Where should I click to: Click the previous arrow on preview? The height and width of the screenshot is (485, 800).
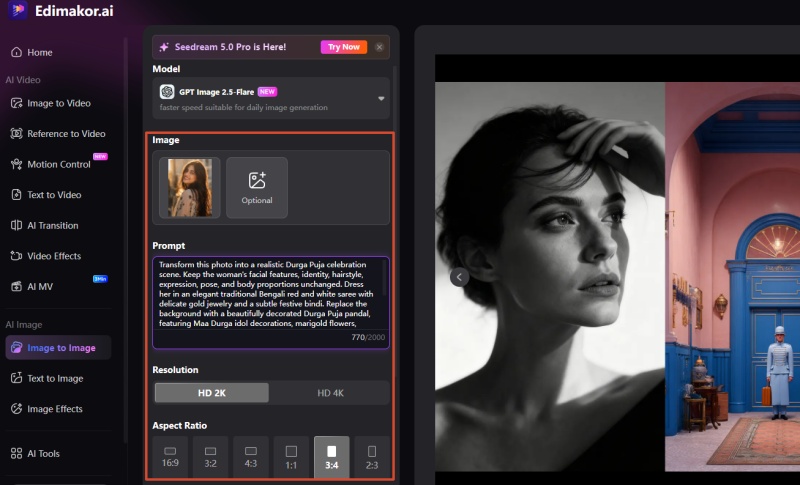(x=459, y=277)
